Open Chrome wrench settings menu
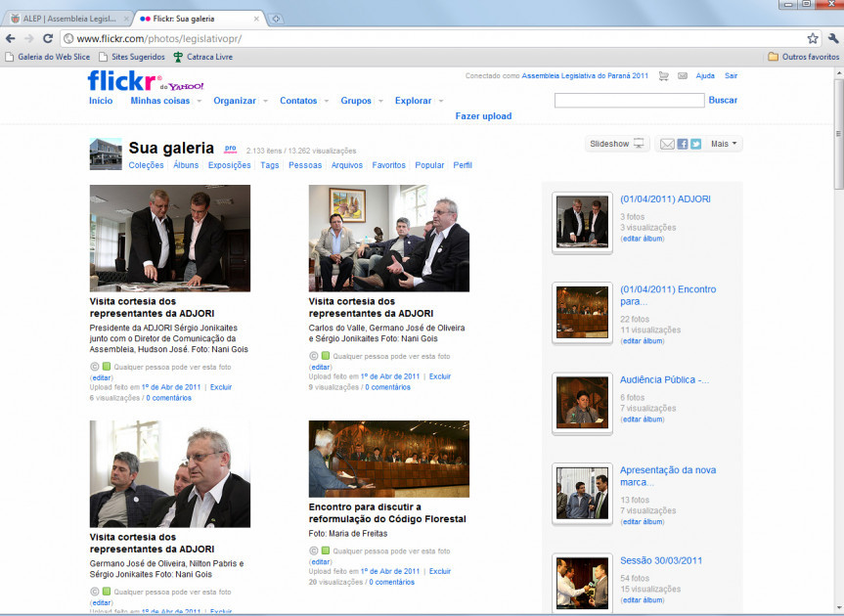The height and width of the screenshot is (616, 844). (x=833, y=38)
